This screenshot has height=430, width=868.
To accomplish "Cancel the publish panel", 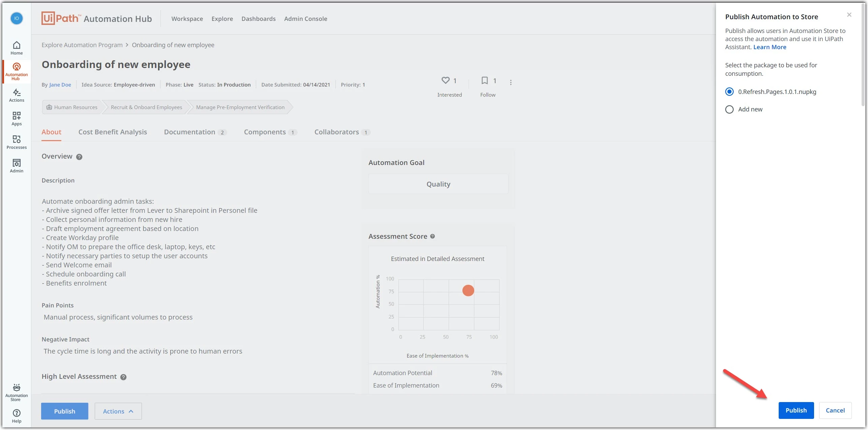I will point(835,410).
